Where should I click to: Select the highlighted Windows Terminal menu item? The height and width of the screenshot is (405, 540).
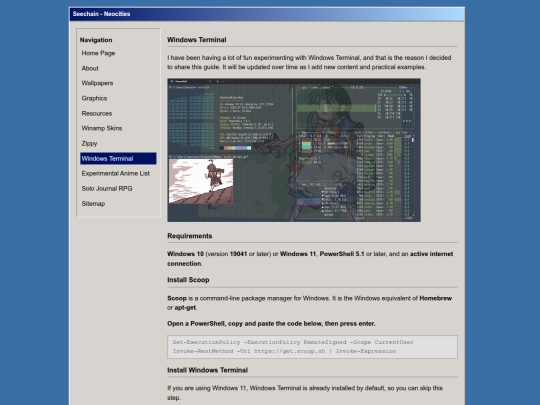[118, 158]
